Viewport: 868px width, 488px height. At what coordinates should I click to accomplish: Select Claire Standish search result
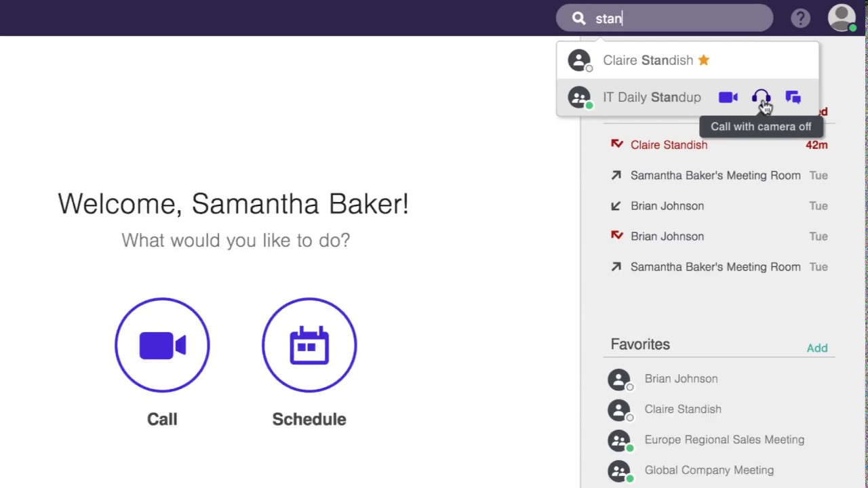tap(688, 60)
